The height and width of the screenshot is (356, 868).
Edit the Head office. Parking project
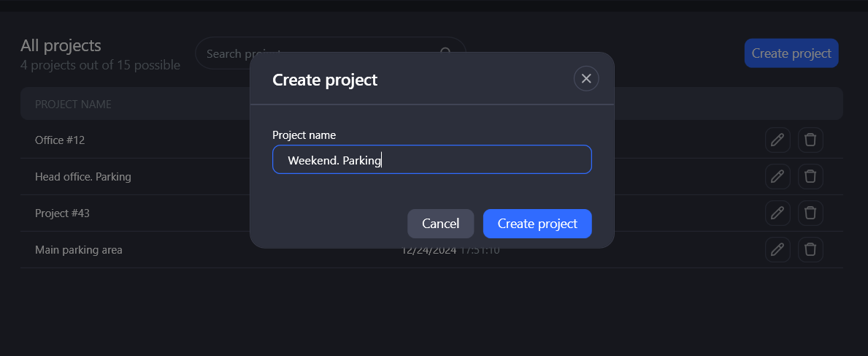click(777, 176)
